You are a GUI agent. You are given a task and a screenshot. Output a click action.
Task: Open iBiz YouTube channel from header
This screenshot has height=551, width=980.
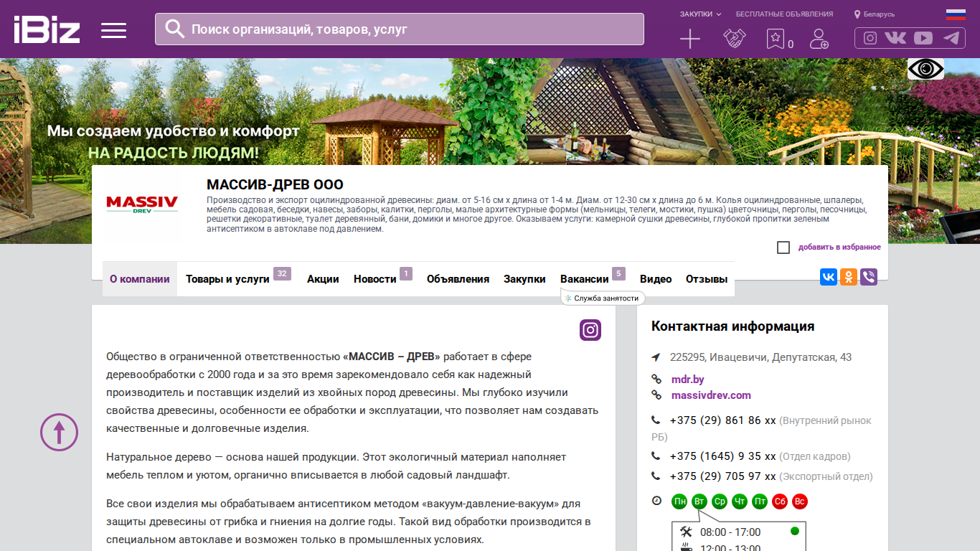(x=923, y=38)
